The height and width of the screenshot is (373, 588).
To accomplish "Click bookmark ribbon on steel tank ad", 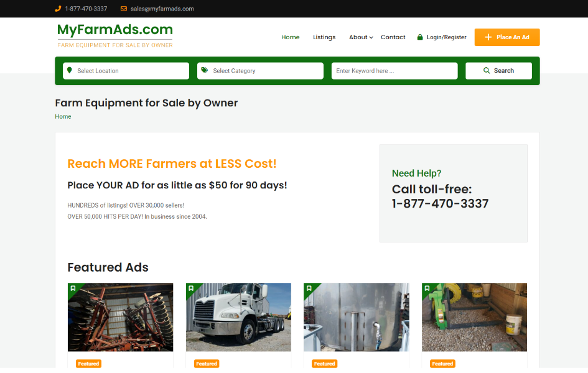I will 309,288.
